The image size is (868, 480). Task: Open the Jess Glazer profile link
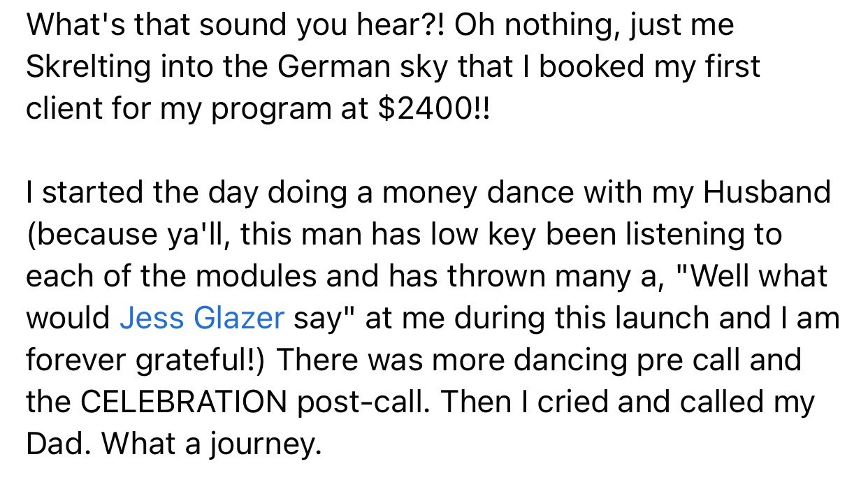(x=202, y=318)
